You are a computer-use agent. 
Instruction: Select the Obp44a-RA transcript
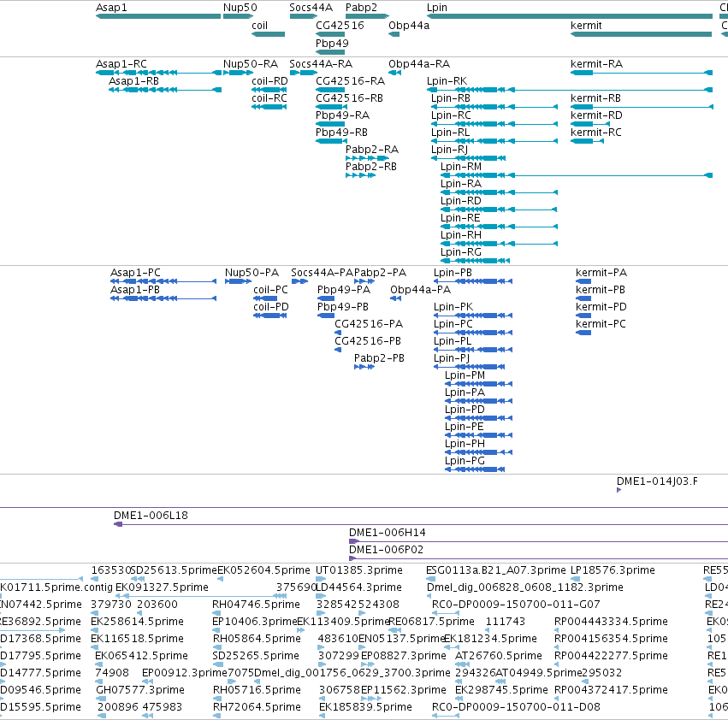(394, 73)
